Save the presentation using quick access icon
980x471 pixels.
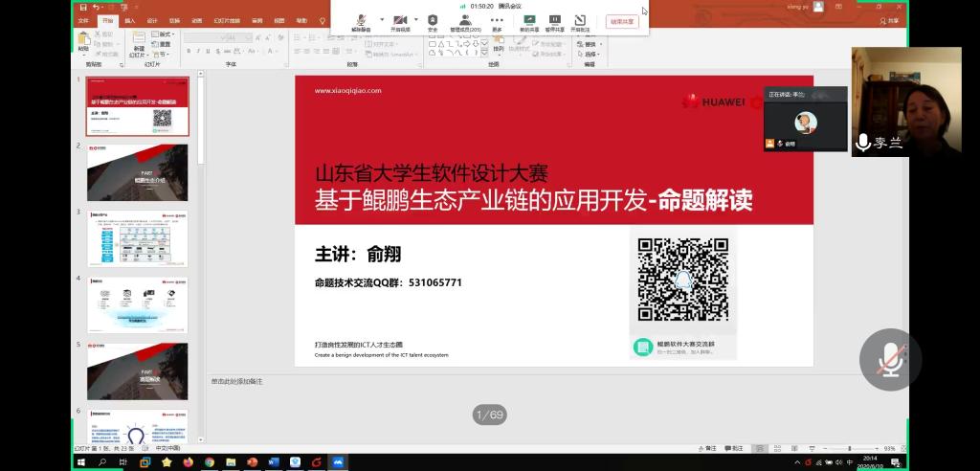pyautogui.click(x=82, y=7)
